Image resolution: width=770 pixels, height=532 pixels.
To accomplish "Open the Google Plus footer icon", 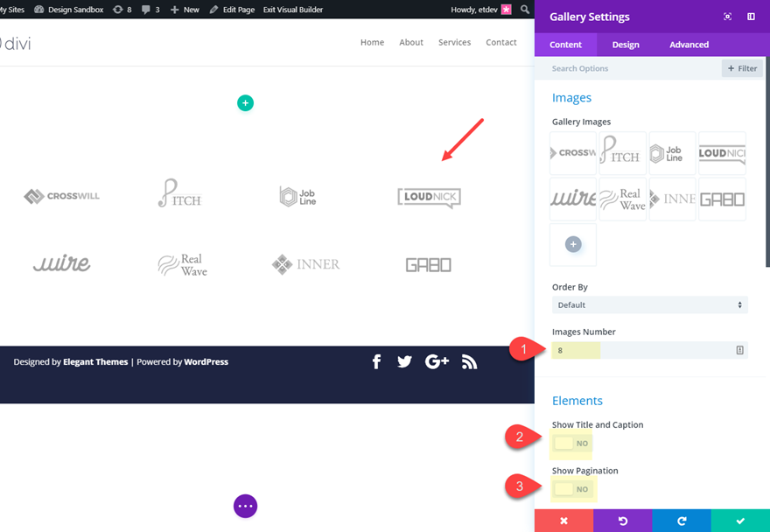I will point(437,362).
